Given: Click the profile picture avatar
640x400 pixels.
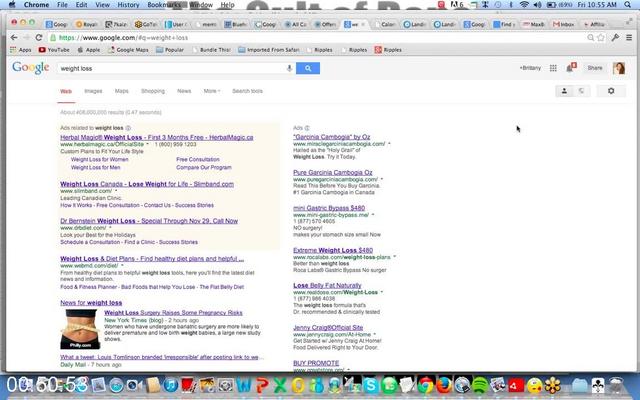Looking at the screenshot, I should click(x=619, y=68).
